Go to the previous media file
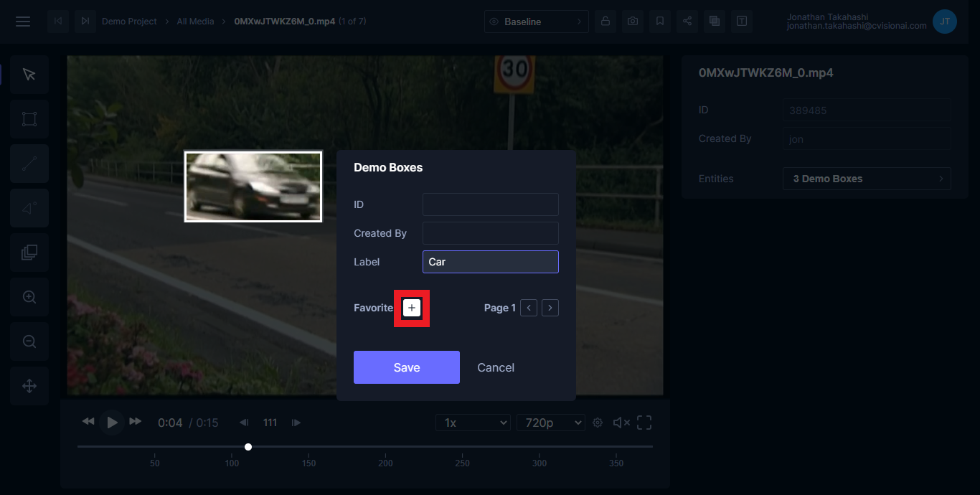 click(x=58, y=22)
